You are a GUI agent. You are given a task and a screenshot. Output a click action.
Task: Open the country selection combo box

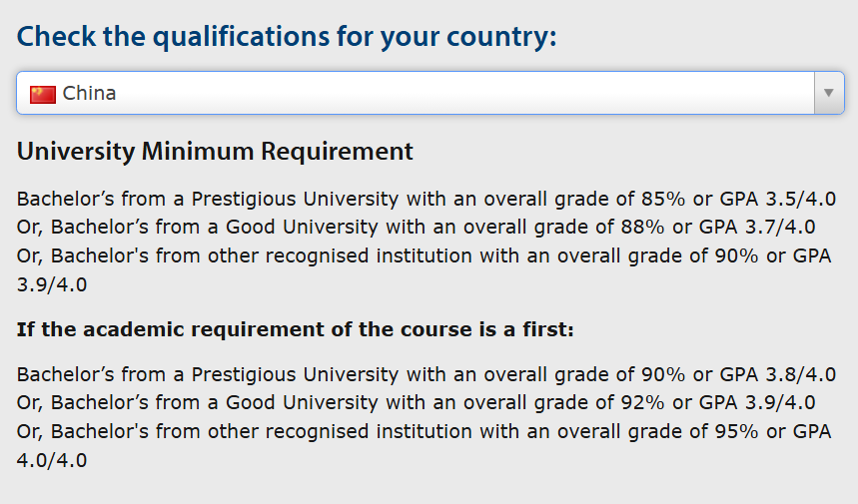coord(430,93)
